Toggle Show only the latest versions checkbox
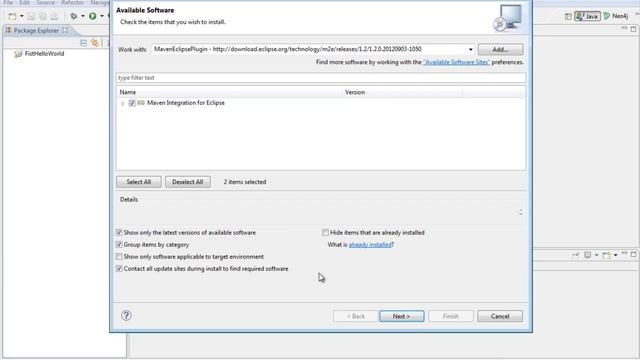This screenshot has width=640, height=360. pyautogui.click(x=119, y=232)
